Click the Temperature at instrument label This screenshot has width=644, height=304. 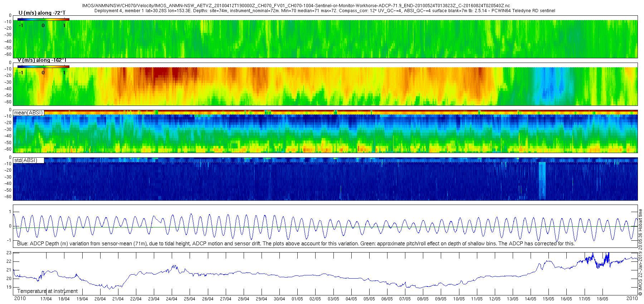(47, 291)
